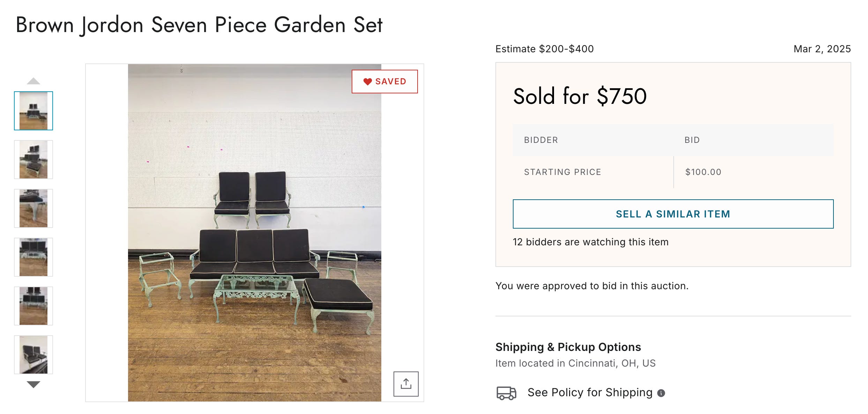The height and width of the screenshot is (414, 868).
Task: Open the third thumbnail showing the leg closeup
Action: (33, 208)
